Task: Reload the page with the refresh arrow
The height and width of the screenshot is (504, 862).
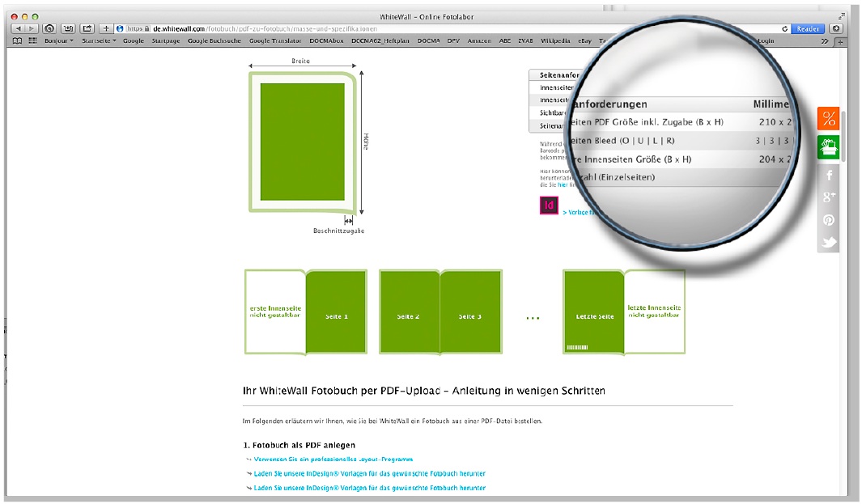Action: coord(784,29)
